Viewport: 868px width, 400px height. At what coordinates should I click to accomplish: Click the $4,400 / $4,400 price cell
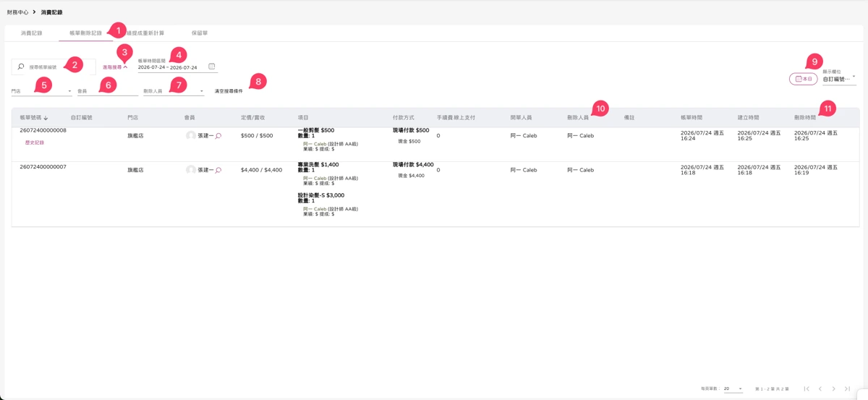[x=262, y=170]
